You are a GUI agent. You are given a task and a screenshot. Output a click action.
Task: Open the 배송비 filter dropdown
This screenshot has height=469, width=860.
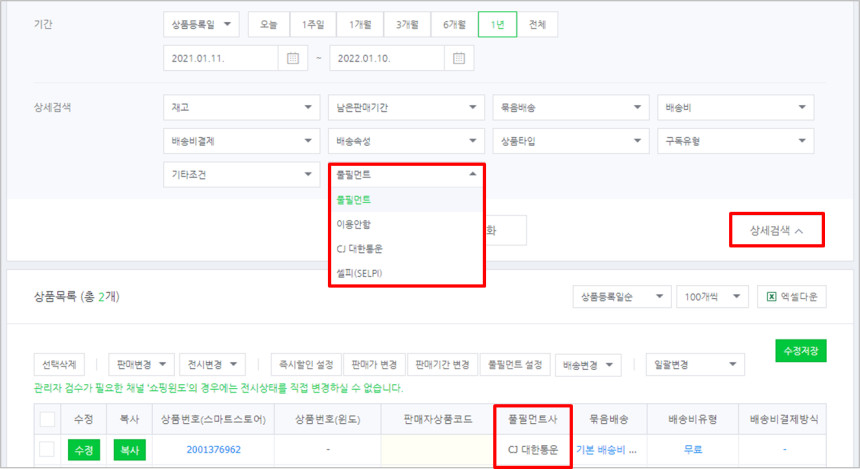click(735, 108)
